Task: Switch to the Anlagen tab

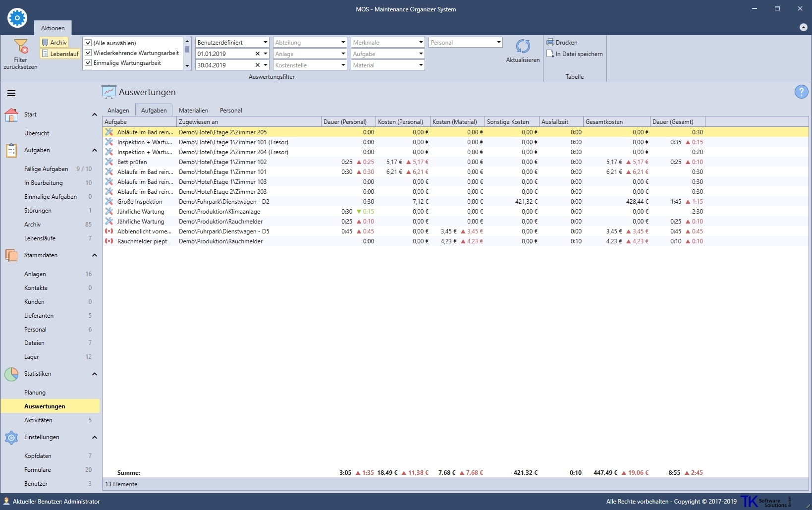Action: (x=118, y=111)
